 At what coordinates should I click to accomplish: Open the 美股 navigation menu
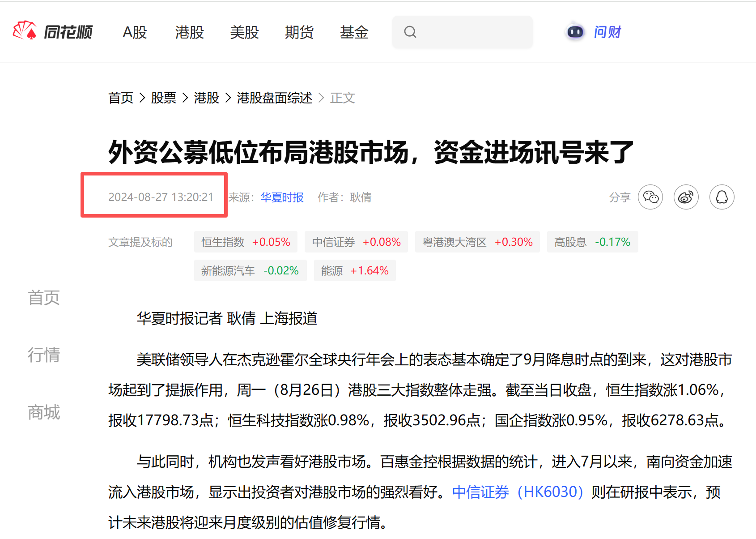[x=244, y=32]
